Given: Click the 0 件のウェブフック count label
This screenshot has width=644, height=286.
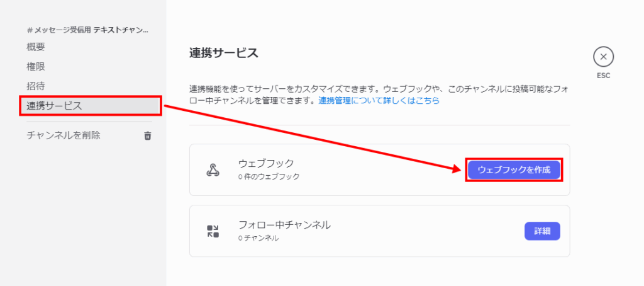Looking at the screenshot, I should point(269,177).
